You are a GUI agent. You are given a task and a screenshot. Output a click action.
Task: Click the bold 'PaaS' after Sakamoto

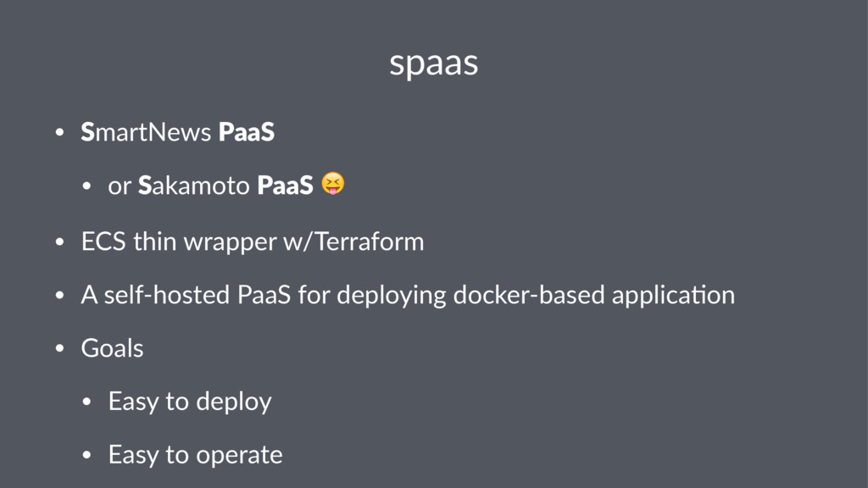[285, 185]
